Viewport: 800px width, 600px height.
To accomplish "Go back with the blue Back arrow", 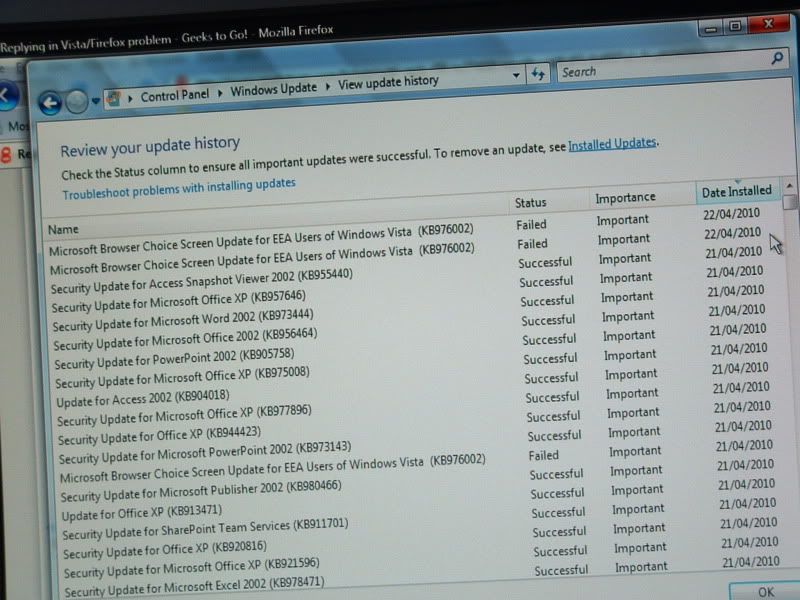I will point(50,104).
